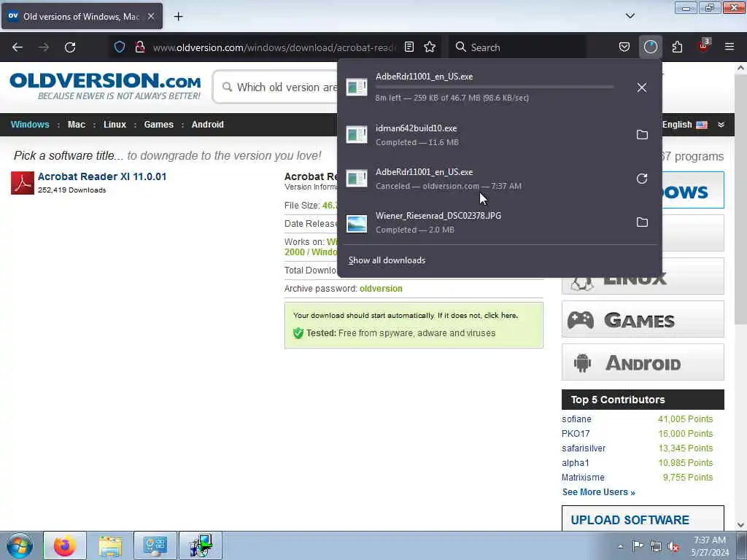Screen dimensions: 747x560
Task: Open File Explorer from the taskbar
Action: [110, 546]
